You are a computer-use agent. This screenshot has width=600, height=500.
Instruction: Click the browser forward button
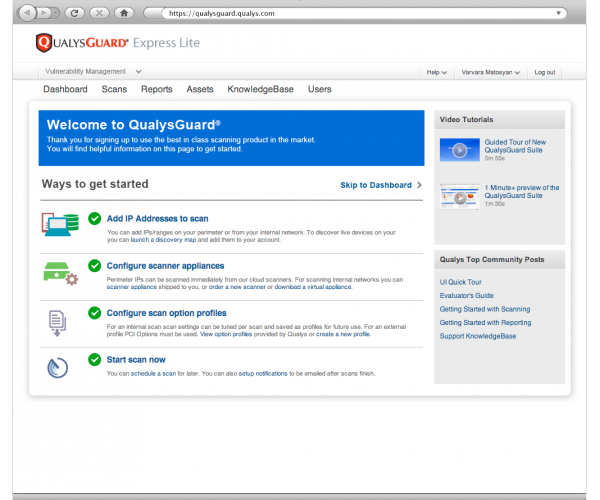44,13
